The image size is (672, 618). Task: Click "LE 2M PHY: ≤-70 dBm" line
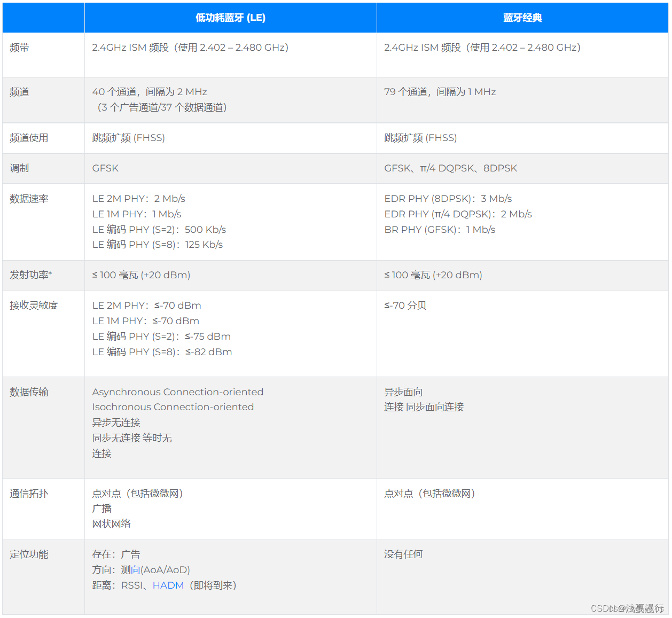pos(147,306)
